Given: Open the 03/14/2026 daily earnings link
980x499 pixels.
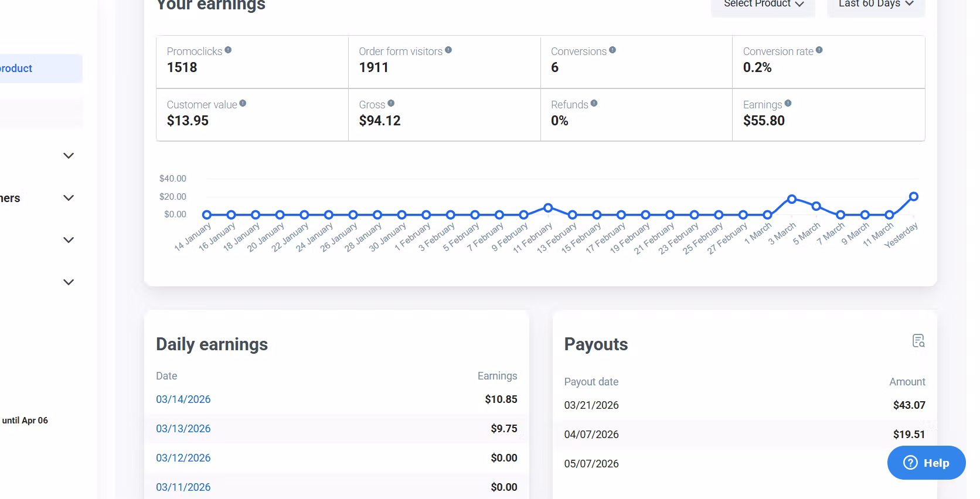Looking at the screenshot, I should pyautogui.click(x=183, y=399).
